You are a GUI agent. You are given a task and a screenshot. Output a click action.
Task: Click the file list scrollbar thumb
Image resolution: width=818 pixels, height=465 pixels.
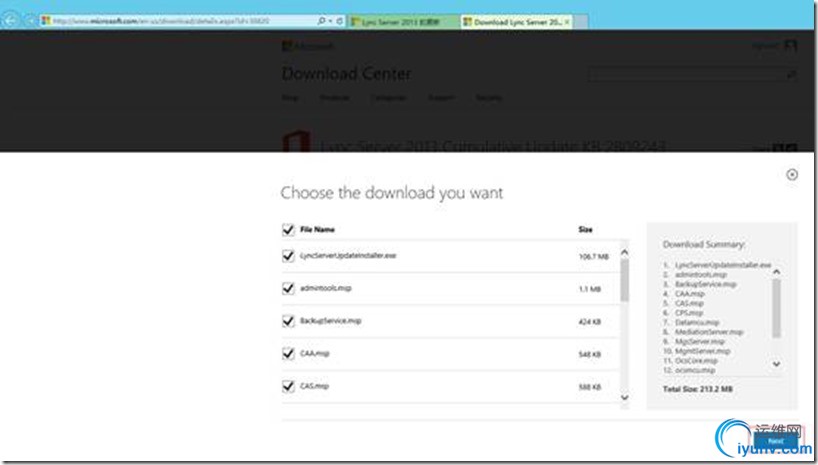point(624,280)
